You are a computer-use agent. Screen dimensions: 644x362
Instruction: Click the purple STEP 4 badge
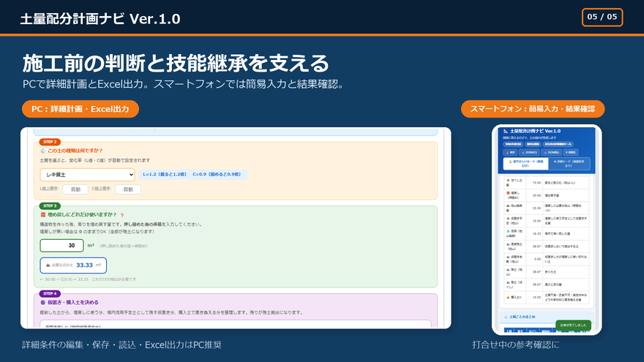pyautogui.click(x=50, y=294)
